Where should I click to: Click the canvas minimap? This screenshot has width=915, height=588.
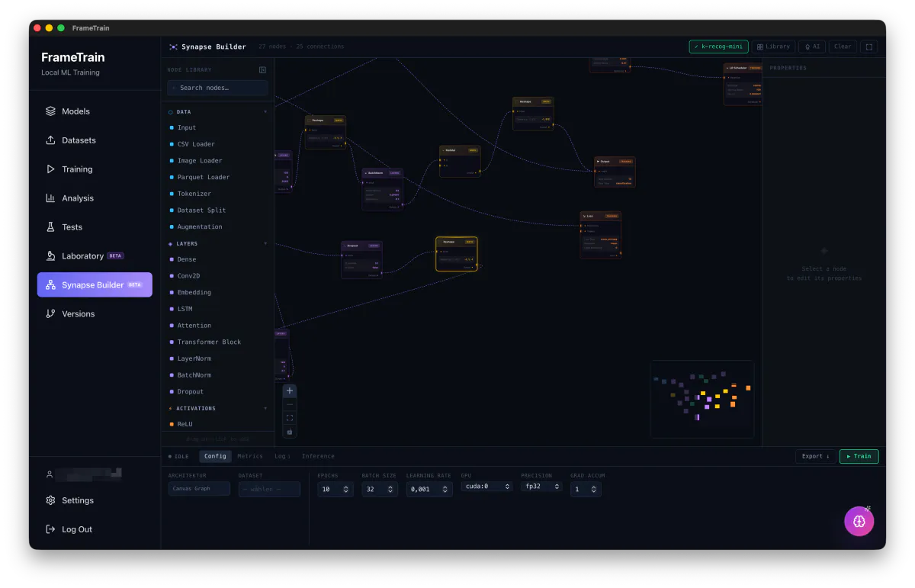click(701, 399)
